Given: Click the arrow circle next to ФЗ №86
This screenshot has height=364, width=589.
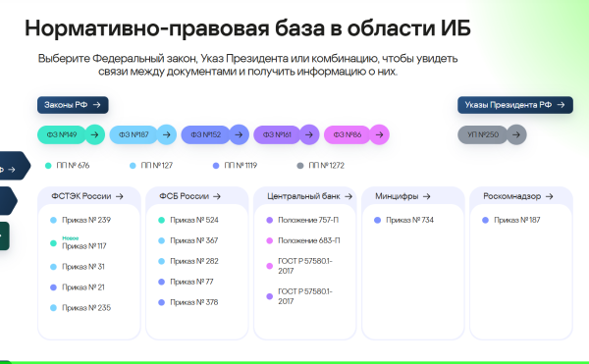Looking at the screenshot, I should pyautogui.click(x=379, y=134).
